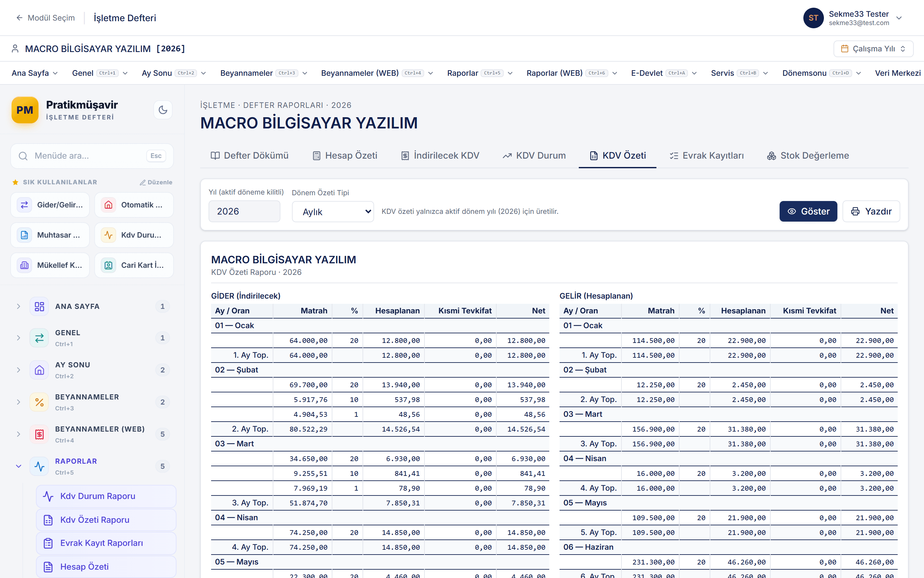The image size is (924, 578).
Task: Click the star icon beside Sık Kullanılanlar
Action: click(x=15, y=182)
